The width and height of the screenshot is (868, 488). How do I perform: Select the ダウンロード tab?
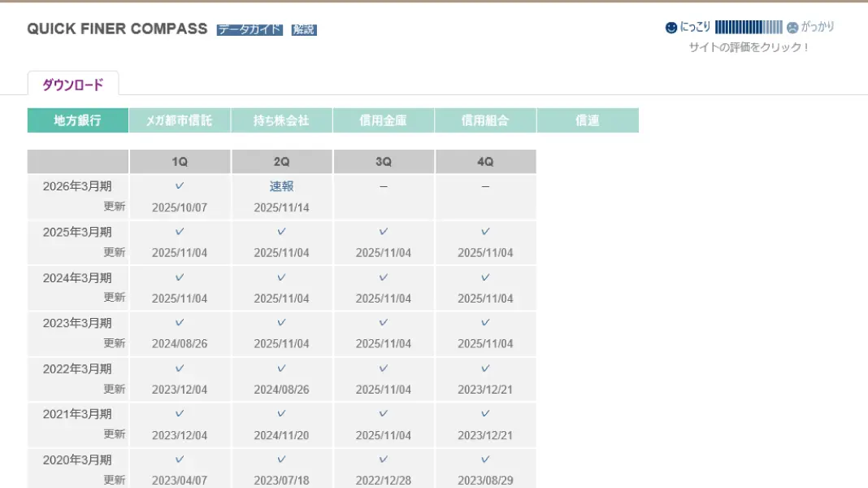coord(73,85)
